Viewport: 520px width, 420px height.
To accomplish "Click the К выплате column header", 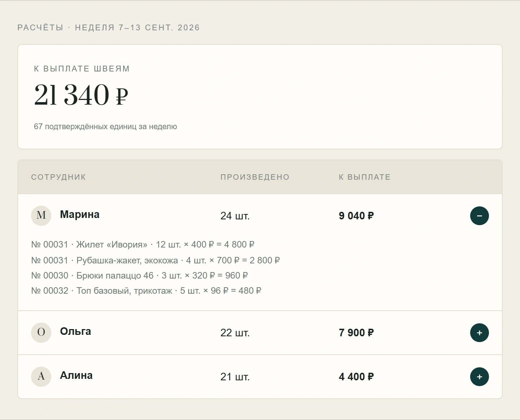I will click(x=365, y=177).
